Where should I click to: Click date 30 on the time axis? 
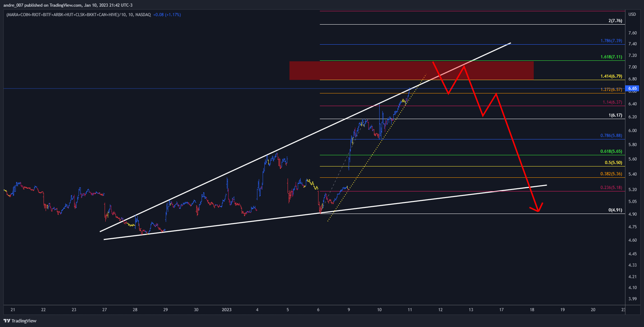[196, 310]
